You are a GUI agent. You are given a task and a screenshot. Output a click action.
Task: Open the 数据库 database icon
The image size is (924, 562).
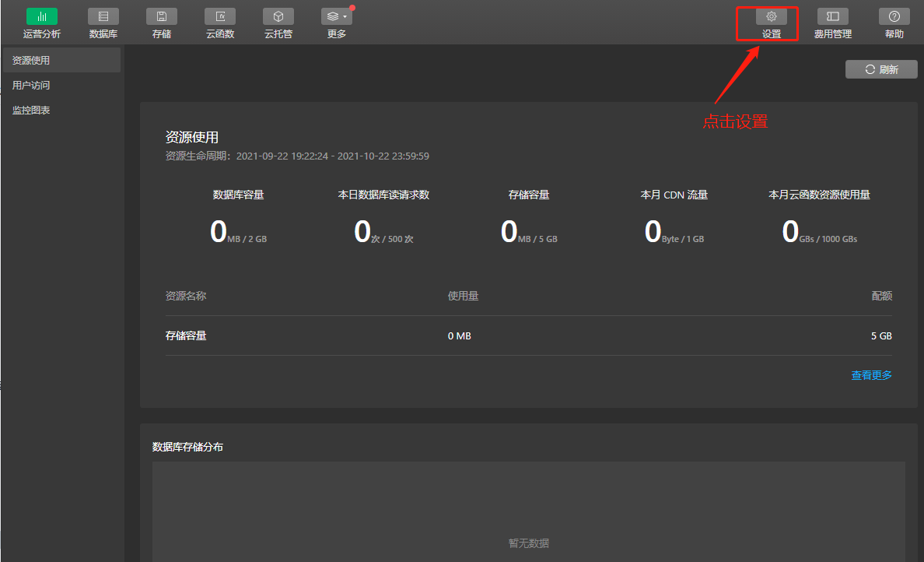point(103,16)
